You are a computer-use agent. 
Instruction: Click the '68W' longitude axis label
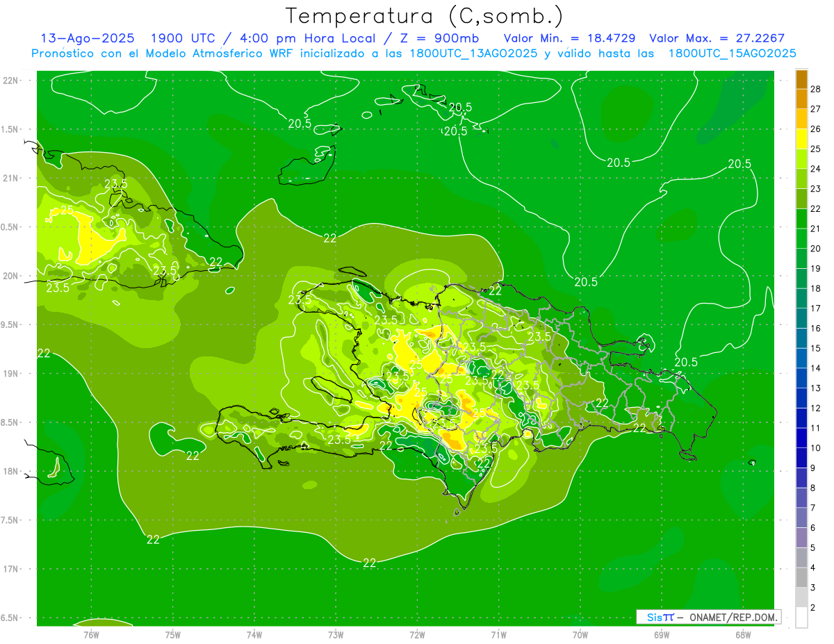tap(743, 634)
